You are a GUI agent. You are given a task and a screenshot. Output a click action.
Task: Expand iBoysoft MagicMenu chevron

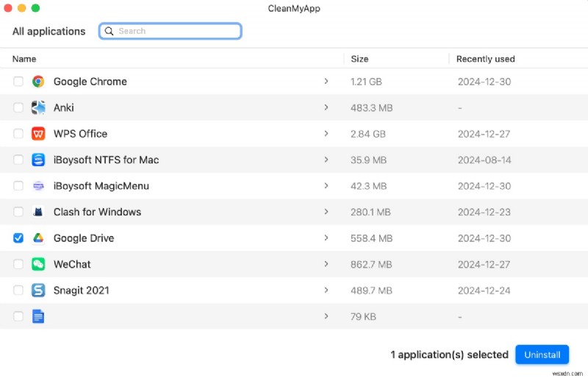pyautogui.click(x=326, y=185)
